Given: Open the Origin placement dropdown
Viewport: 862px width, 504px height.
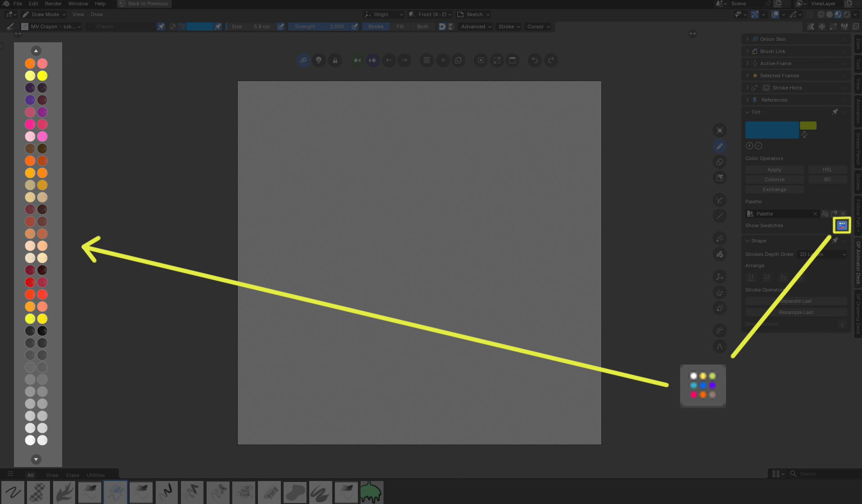Looking at the screenshot, I should coord(384,14).
